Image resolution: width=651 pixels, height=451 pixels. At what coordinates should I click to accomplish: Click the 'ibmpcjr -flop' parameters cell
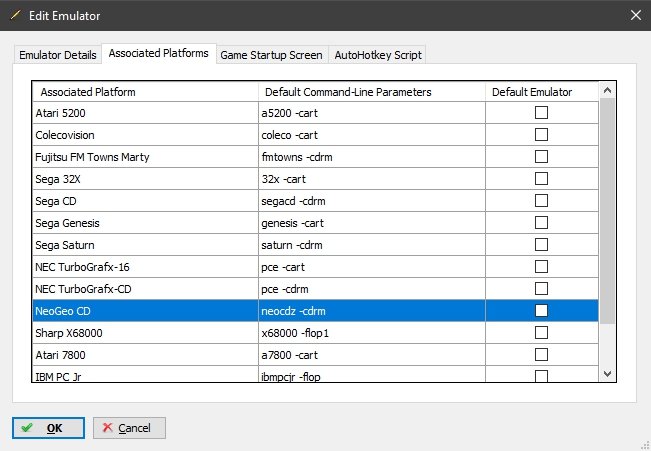tap(372, 374)
